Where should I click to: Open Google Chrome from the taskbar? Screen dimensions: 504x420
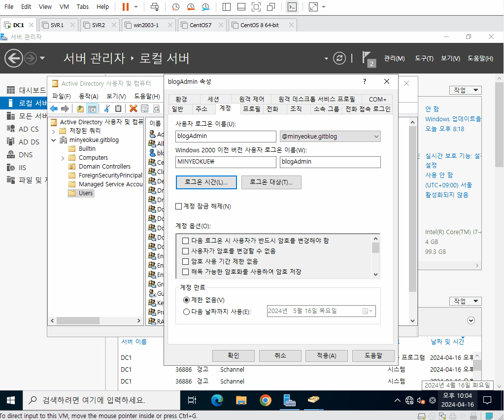[265, 400]
